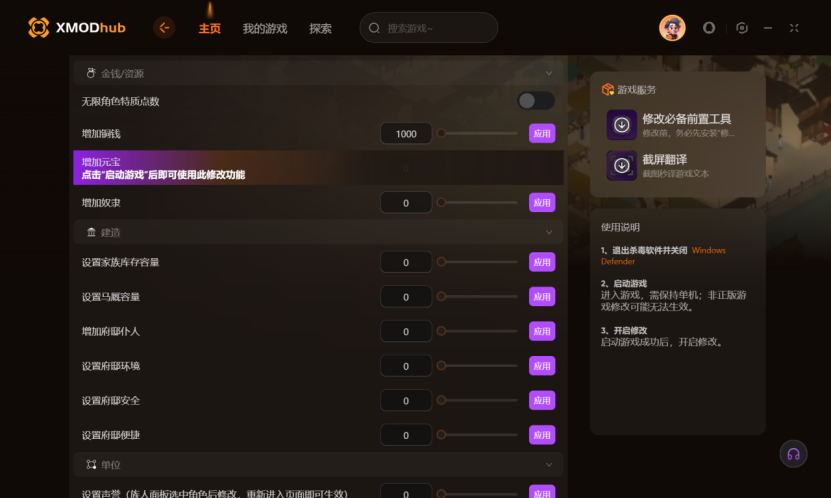Open the 探索 tab

(x=321, y=29)
